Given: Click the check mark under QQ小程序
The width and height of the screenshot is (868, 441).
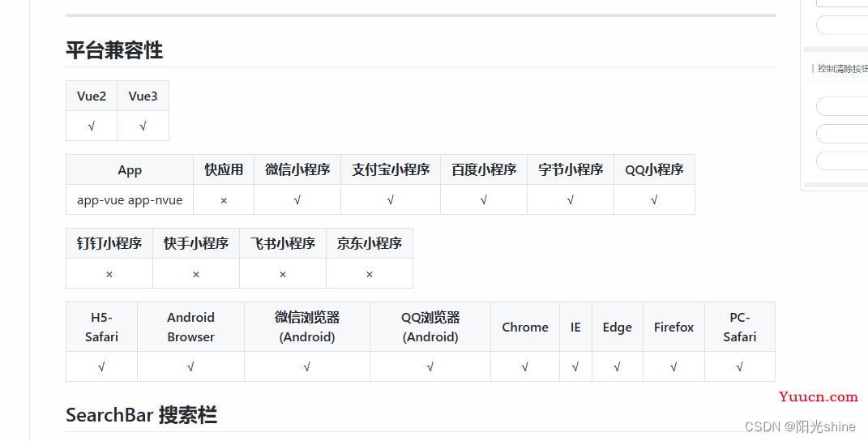Looking at the screenshot, I should click(654, 200).
